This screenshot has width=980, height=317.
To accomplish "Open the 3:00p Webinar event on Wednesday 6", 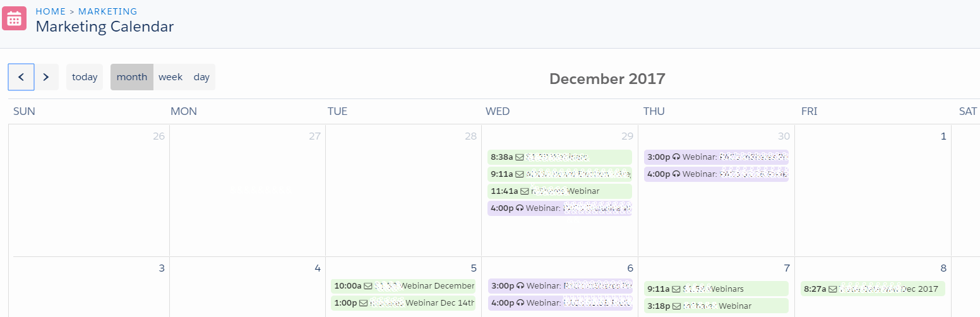I will [559, 286].
